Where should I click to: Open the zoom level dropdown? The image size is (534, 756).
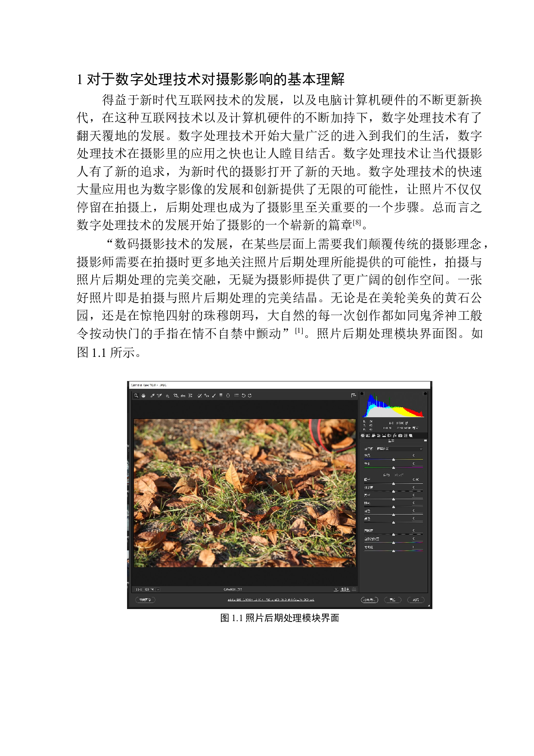158,589
